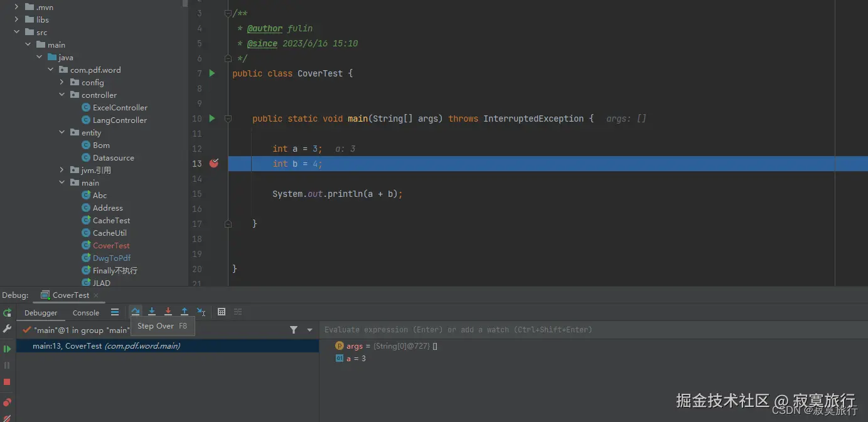Collapse the java source folder
Image resolution: width=868 pixels, height=422 pixels.
(x=40, y=58)
